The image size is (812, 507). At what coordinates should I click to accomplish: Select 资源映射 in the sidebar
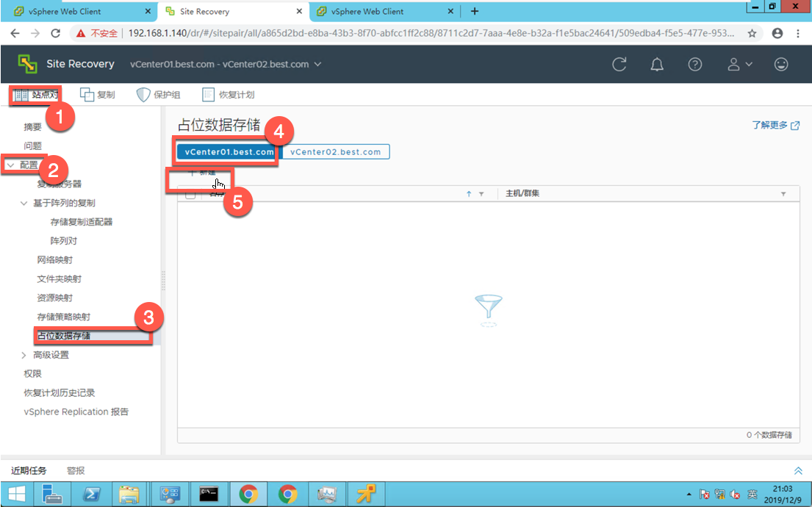pos(55,298)
